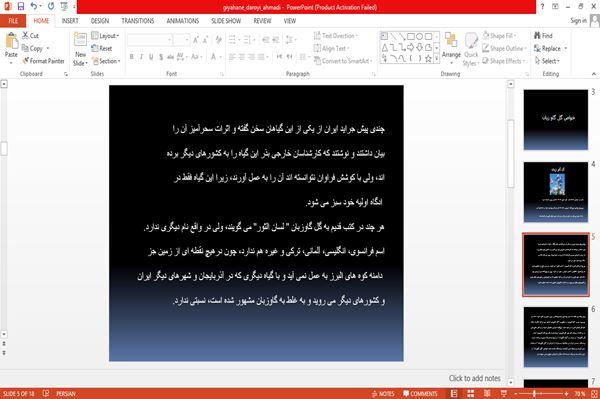The width and height of the screenshot is (600, 399).
Task: Toggle text Shadow formatting
Action: [x=161, y=57]
